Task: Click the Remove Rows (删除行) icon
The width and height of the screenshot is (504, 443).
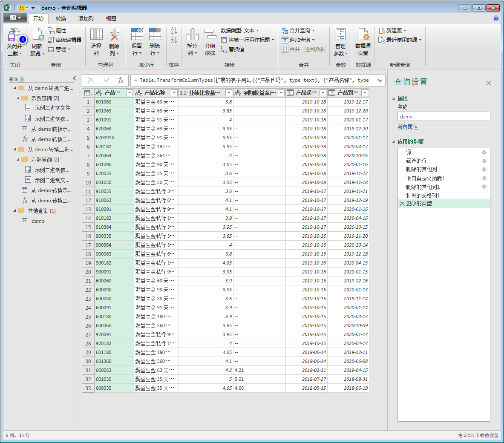Action: [x=155, y=35]
